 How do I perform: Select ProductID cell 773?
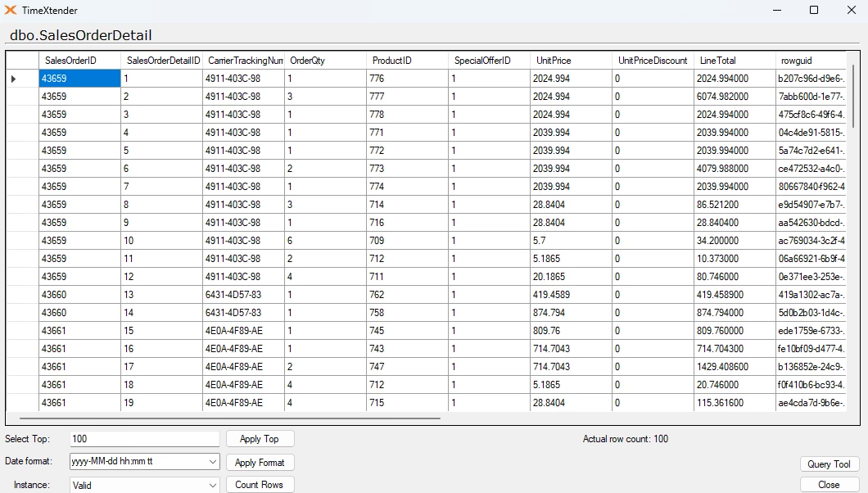(408, 168)
